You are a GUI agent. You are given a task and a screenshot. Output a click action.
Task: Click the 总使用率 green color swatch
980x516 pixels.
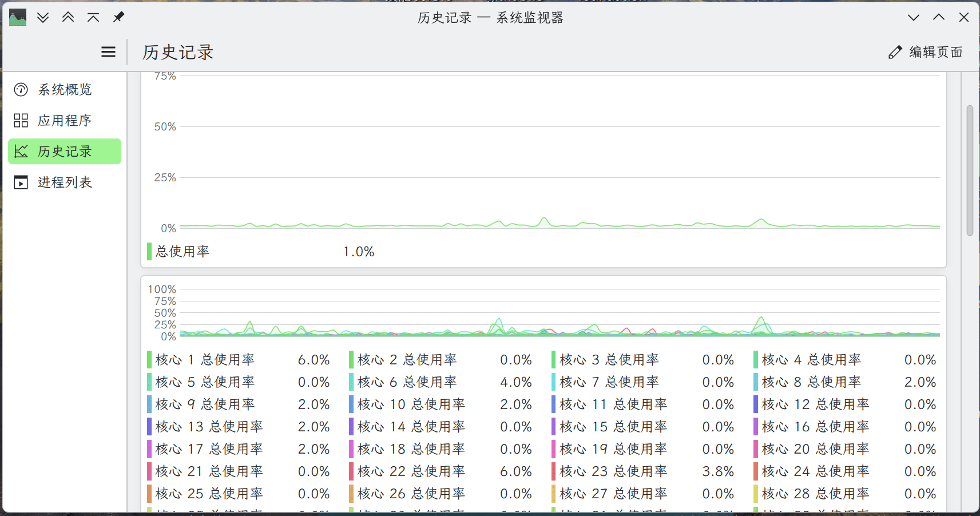[x=149, y=252]
